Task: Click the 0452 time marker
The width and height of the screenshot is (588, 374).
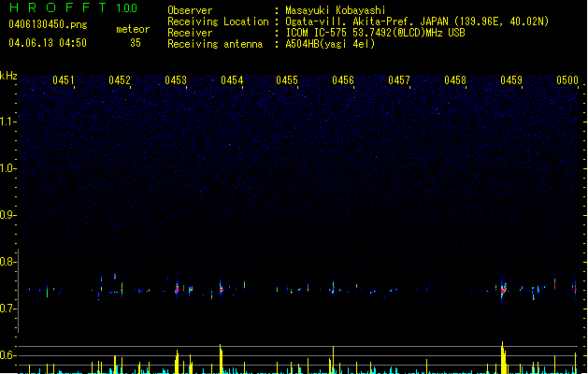Action: click(x=120, y=80)
